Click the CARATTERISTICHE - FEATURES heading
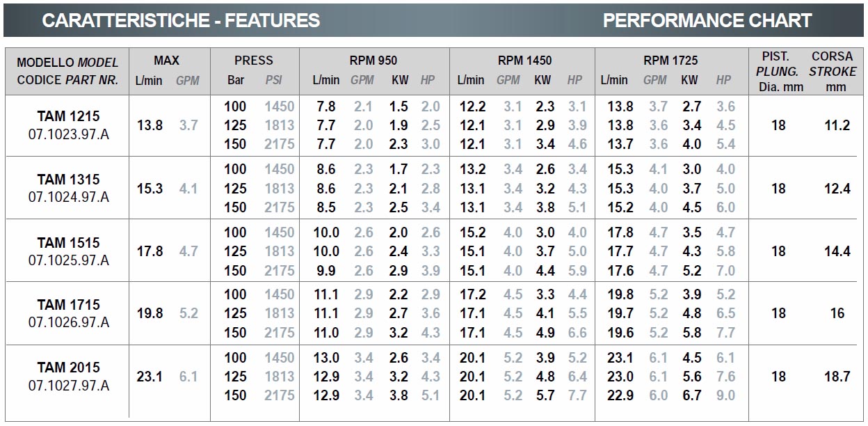This screenshot has width=868, height=426. (181, 20)
